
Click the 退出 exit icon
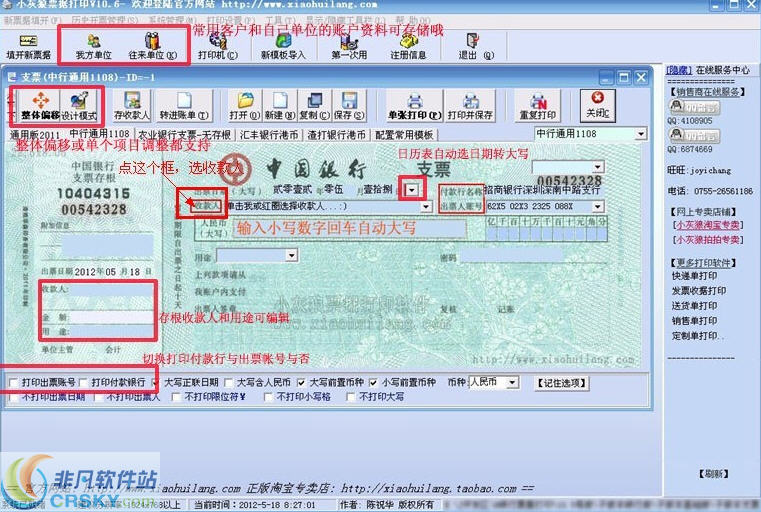pos(475,47)
